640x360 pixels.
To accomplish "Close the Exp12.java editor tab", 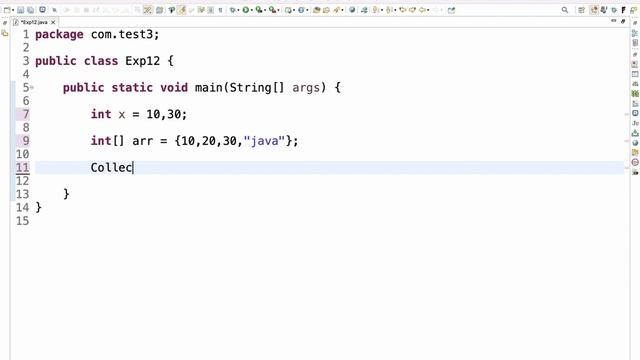I will (53, 22).
